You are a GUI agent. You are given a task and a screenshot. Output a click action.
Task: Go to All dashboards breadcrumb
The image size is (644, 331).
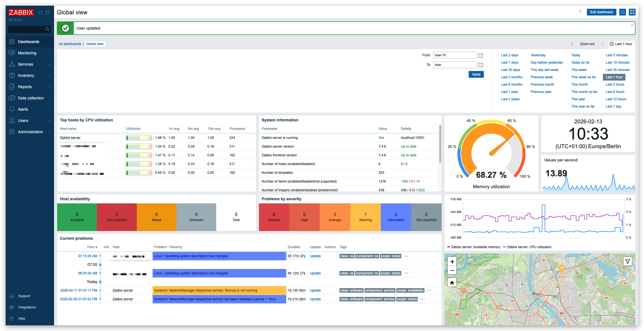70,44
